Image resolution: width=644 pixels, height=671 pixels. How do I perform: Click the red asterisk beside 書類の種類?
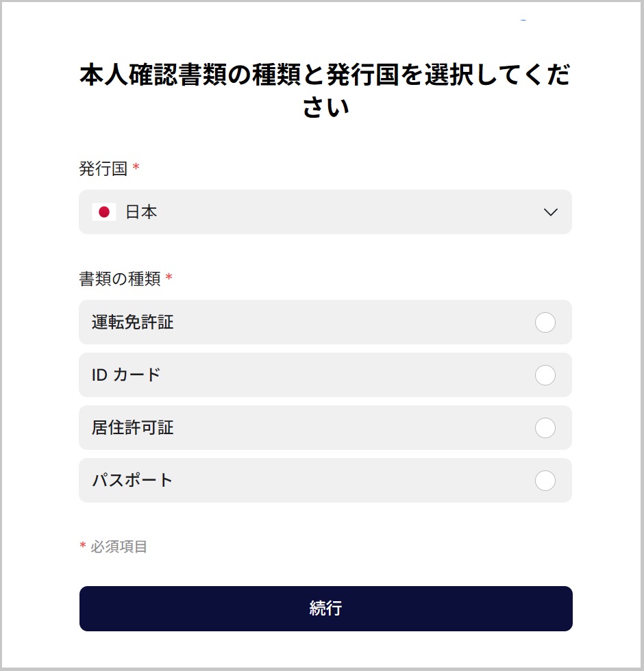click(169, 278)
